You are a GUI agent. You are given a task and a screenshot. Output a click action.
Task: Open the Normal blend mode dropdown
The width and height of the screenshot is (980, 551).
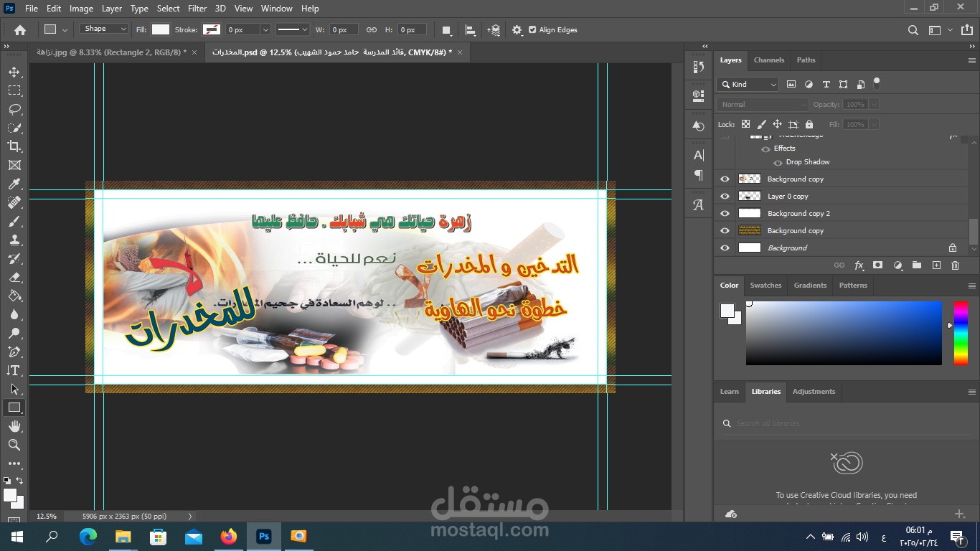point(763,105)
